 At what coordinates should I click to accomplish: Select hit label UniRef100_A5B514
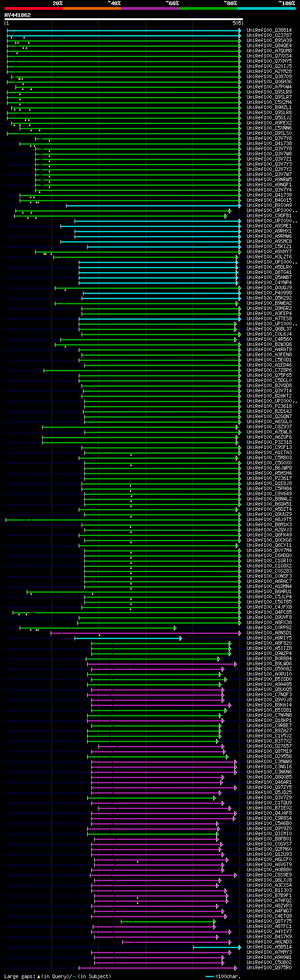(x=269, y=947)
